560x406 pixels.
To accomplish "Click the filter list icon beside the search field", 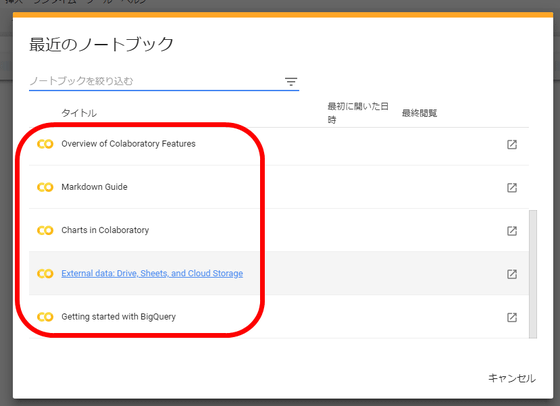I will [291, 82].
